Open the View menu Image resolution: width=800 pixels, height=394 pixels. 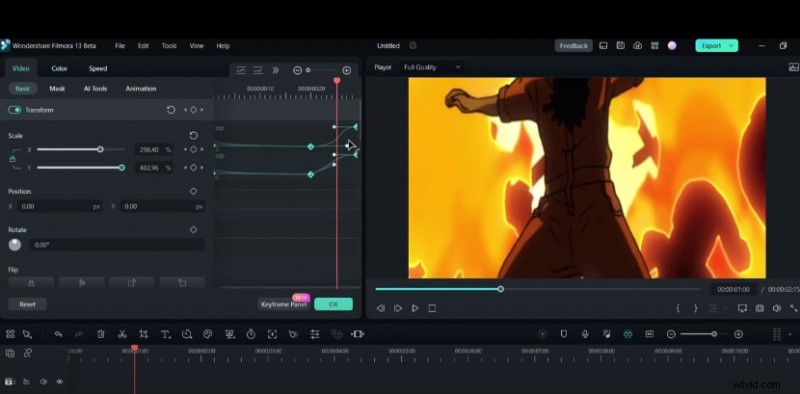point(196,45)
